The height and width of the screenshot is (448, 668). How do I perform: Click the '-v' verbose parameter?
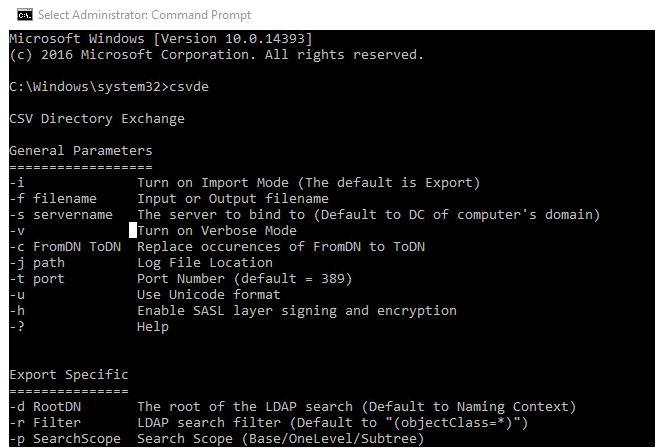(x=17, y=231)
